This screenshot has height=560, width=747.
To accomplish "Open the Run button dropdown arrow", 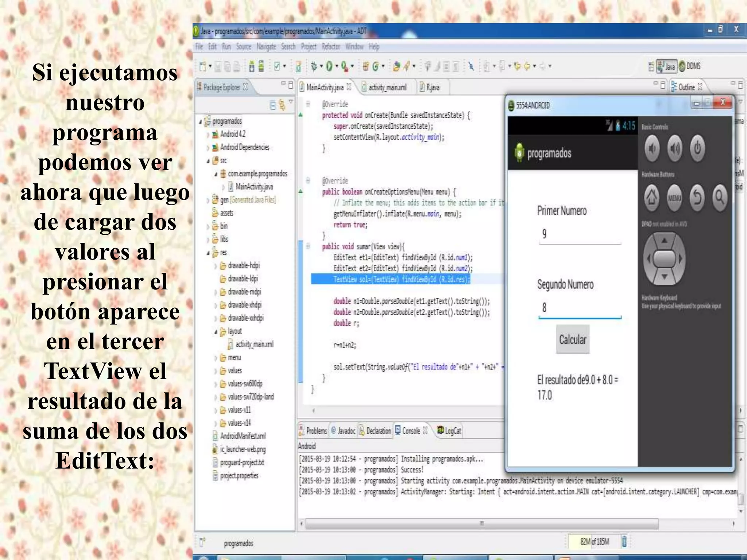I will click(x=337, y=66).
